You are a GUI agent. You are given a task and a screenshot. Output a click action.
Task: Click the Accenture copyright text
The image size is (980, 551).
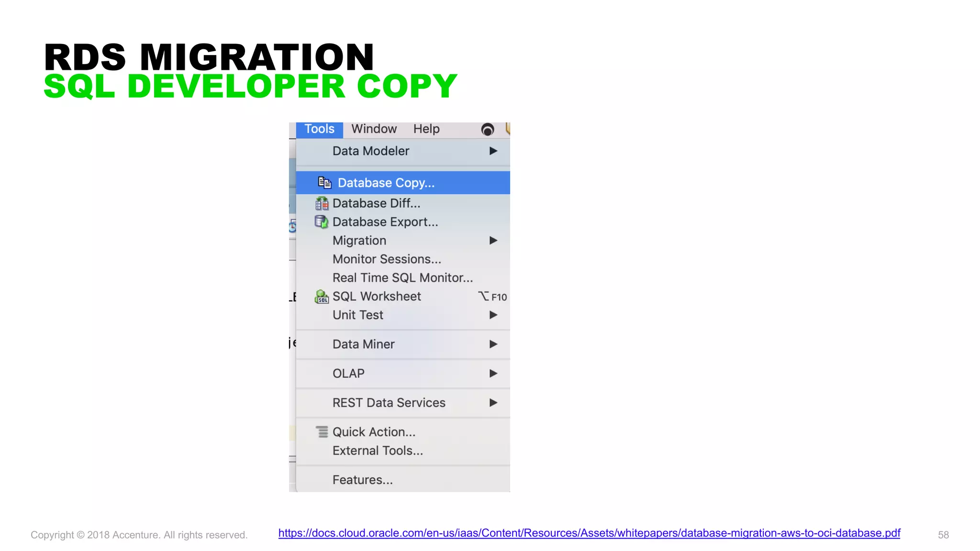(139, 535)
